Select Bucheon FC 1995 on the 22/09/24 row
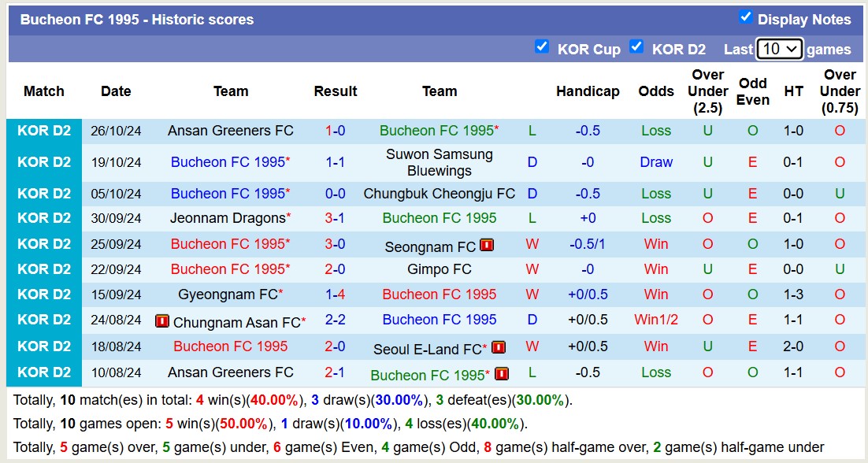 click(x=229, y=270)
